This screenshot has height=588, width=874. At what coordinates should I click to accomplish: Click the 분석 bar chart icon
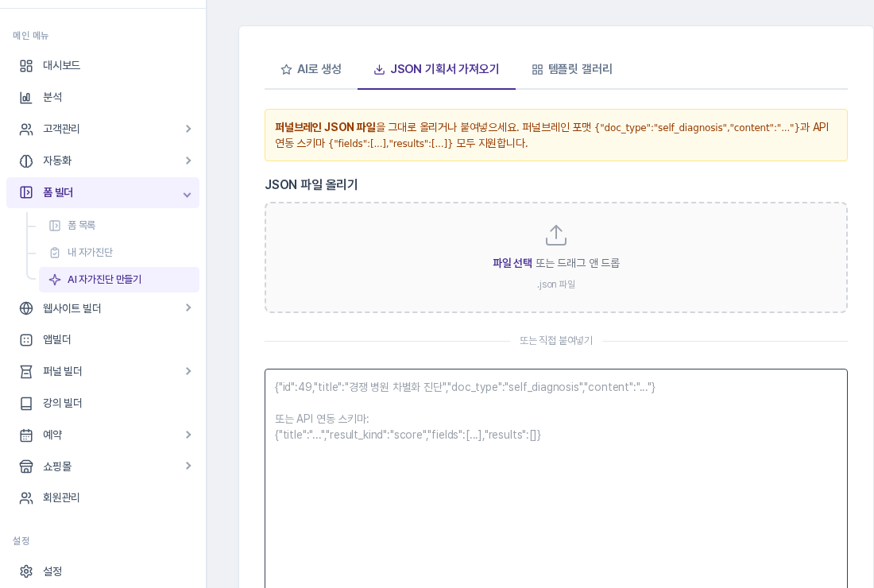pyautogui.click(x=26, y=98)
